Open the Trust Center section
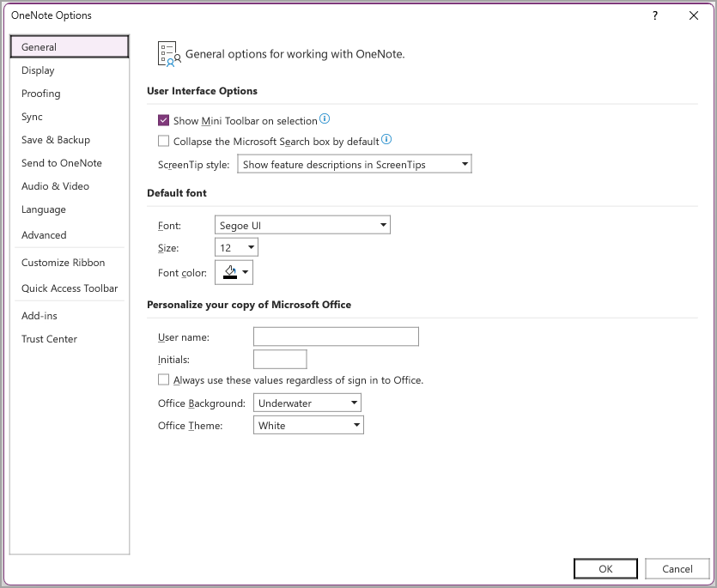Screen dimensions: 717x588 coord(49,338)
